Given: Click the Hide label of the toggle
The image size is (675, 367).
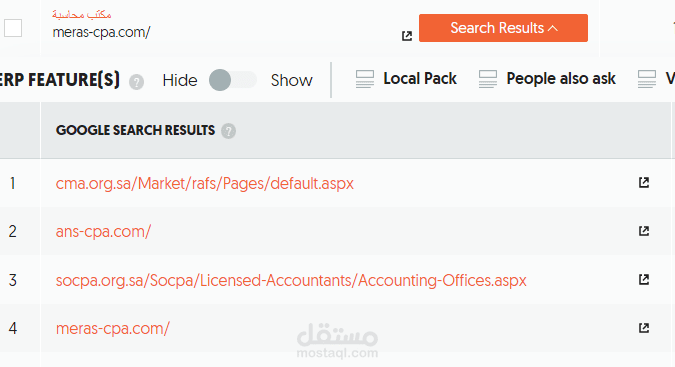Looking at the screenshot, I should pyautogui.click(x=180, y=80).
